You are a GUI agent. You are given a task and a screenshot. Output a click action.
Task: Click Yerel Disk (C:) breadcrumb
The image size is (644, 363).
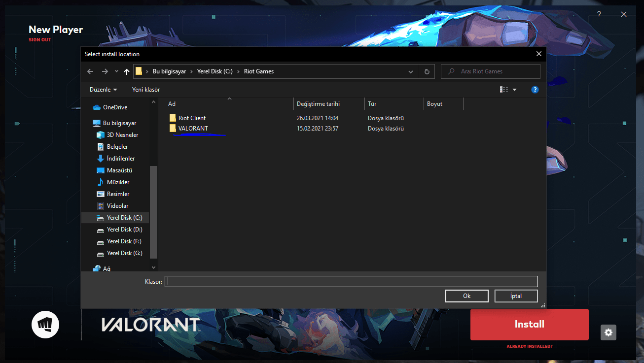215,71
